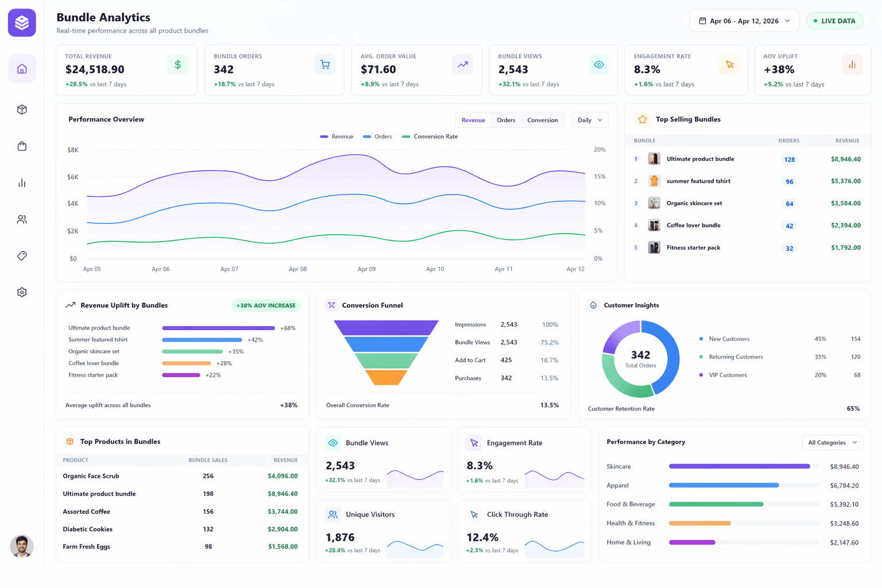Click the +38% AOV INCREASE badge
The height and width of the screenshot is (588, 882).
pyautogui.click(x=266, y=305)
